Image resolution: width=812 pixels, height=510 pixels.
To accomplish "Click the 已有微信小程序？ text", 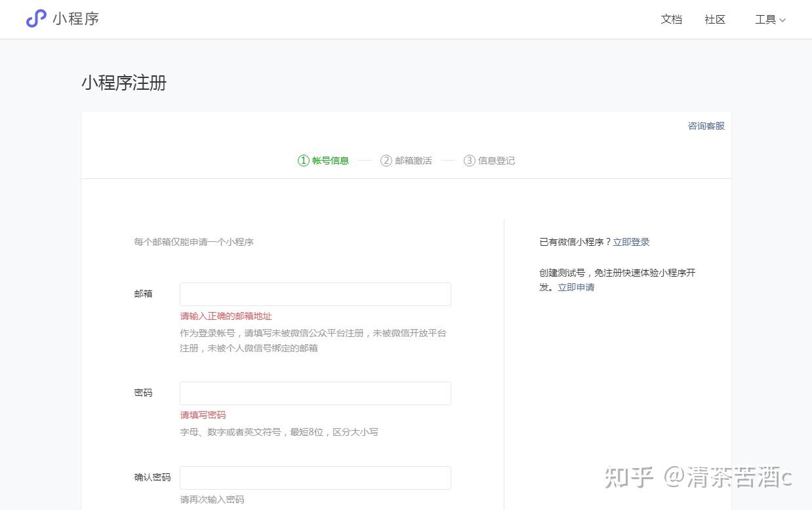I will pyautogui.click(x=575, y=242).
